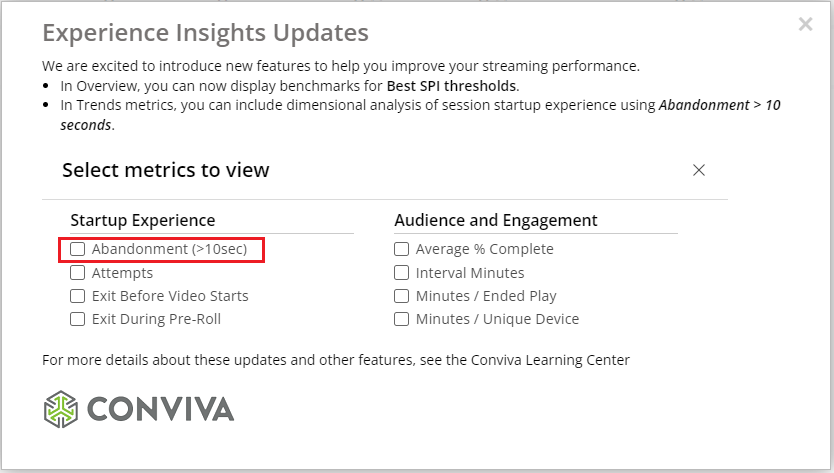Click the CONVIVA wordmark text

click(160, 409)
